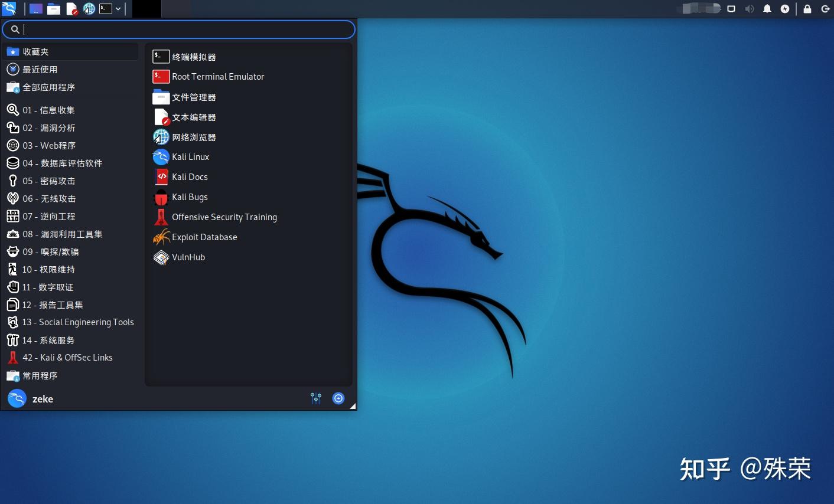Click the 文本编辑器 text editor entry
Image resolution: width=834 pixels, height=504 pixels.
pos(194,117)
